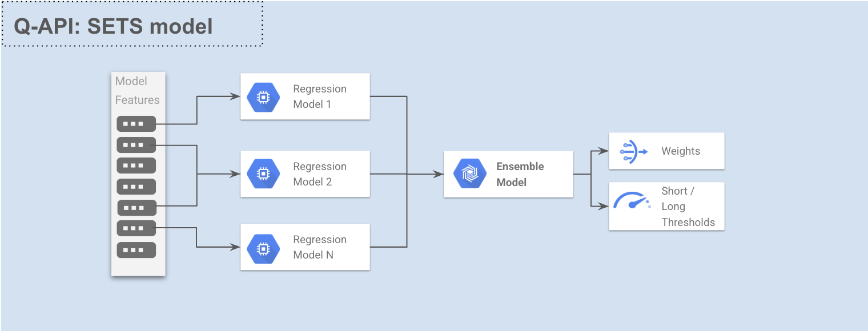Click the Regression Model 1 chip icon
This screenshot has height=331, width=868.
[x=263, y=97]
